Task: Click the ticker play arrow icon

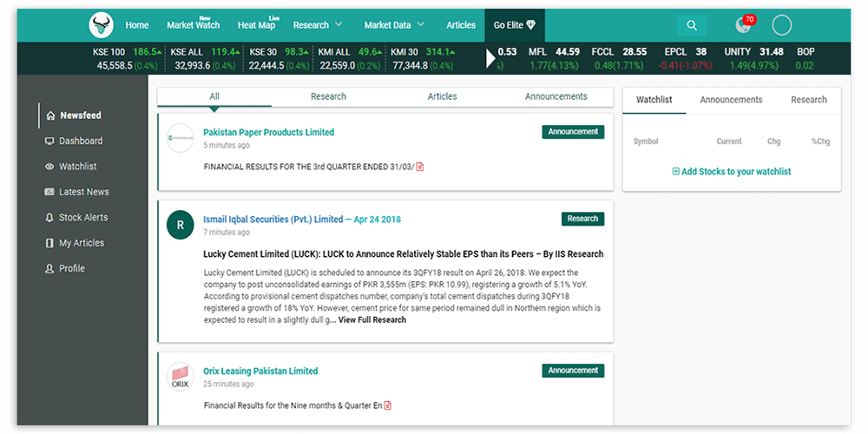Action: (x=490, y=58)
